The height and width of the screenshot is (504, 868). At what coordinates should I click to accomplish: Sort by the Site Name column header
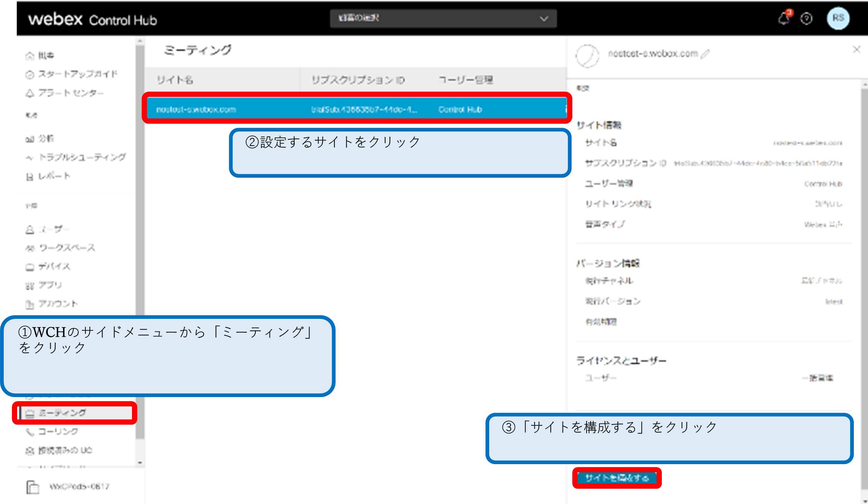pyautogui.click(x=174, y=80)
